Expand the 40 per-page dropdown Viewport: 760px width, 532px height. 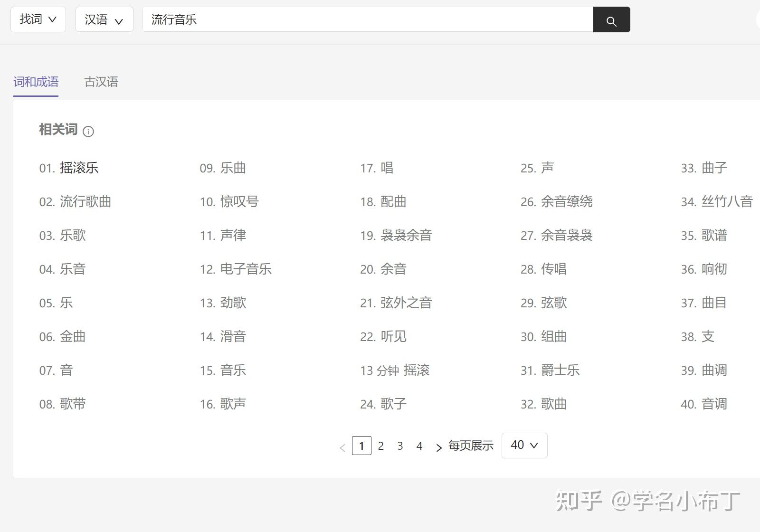524,446
